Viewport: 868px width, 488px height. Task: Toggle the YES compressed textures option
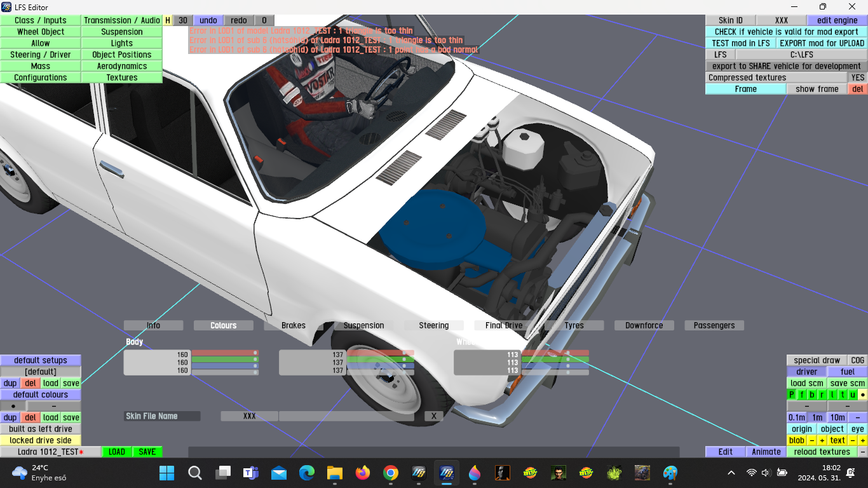(x=858, y=78)
